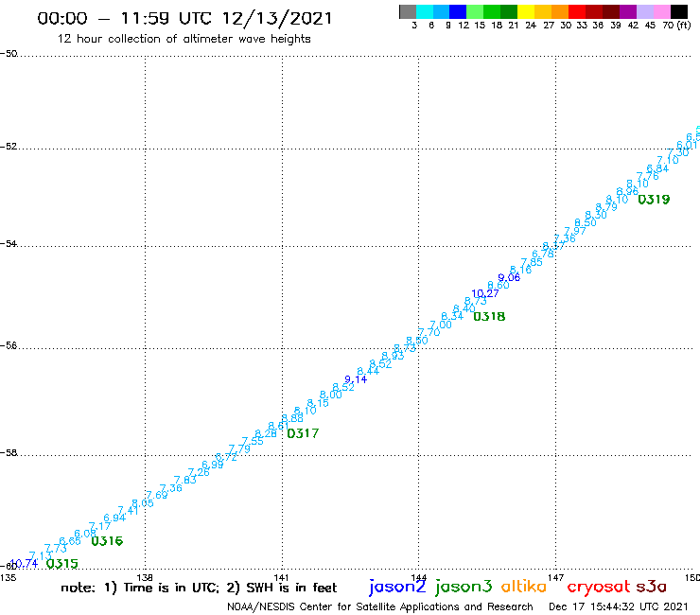
Task: Click the 7.41 wave height value
Action: click(x=129, y=511)
